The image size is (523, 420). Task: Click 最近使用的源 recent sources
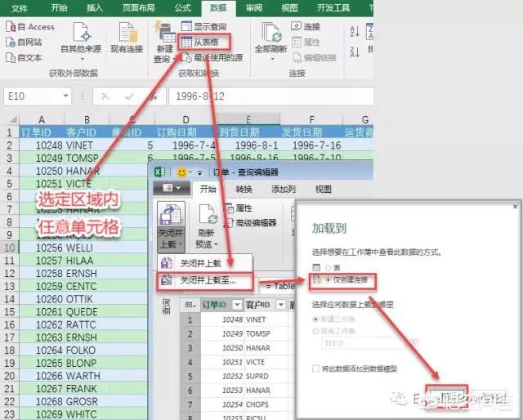point(212,57)
